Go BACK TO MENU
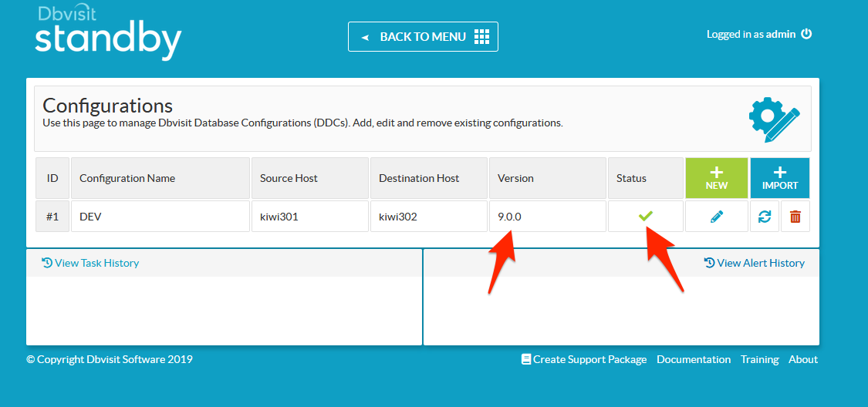 coord(423,36)
